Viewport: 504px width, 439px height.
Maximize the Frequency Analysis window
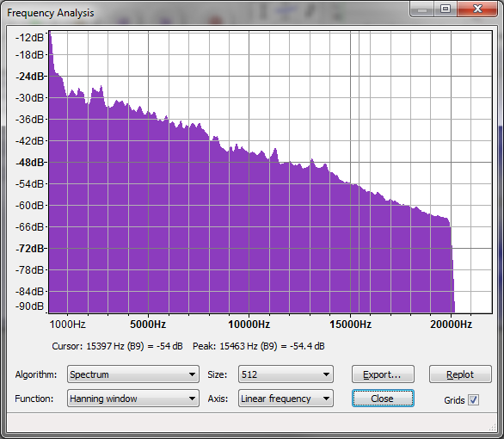pyautogui.click(x=446, y=9)
